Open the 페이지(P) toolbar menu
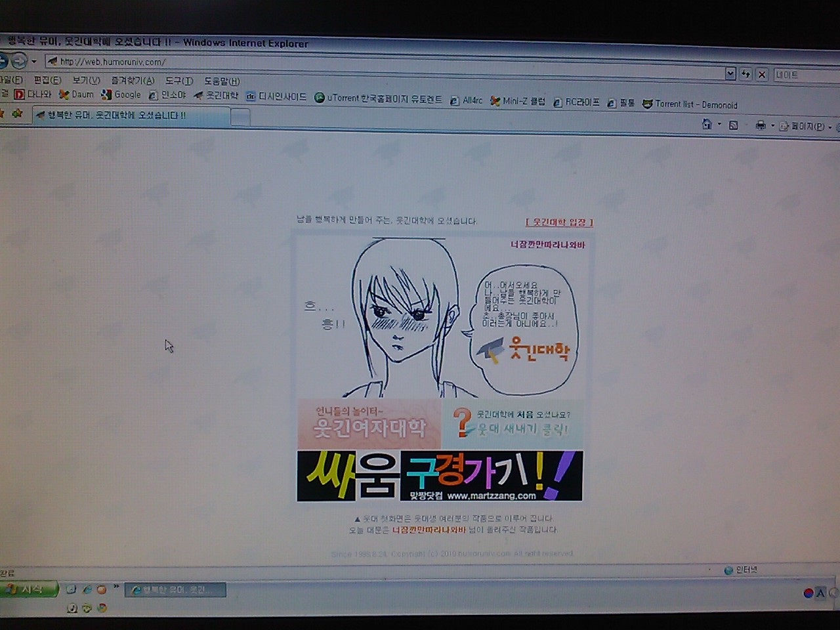The height and width of the screenshot is (630, 840). pyautogui.click(x=805, y=126)
